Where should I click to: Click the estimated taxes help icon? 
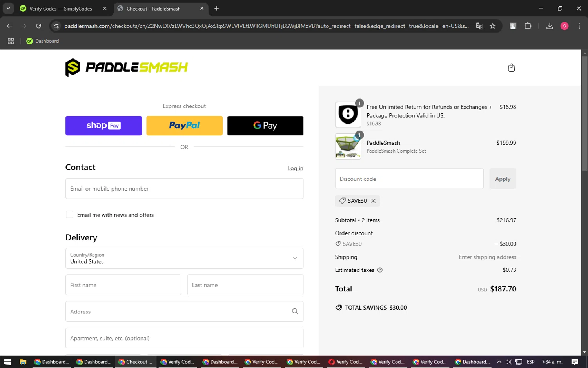click(380, 270)
